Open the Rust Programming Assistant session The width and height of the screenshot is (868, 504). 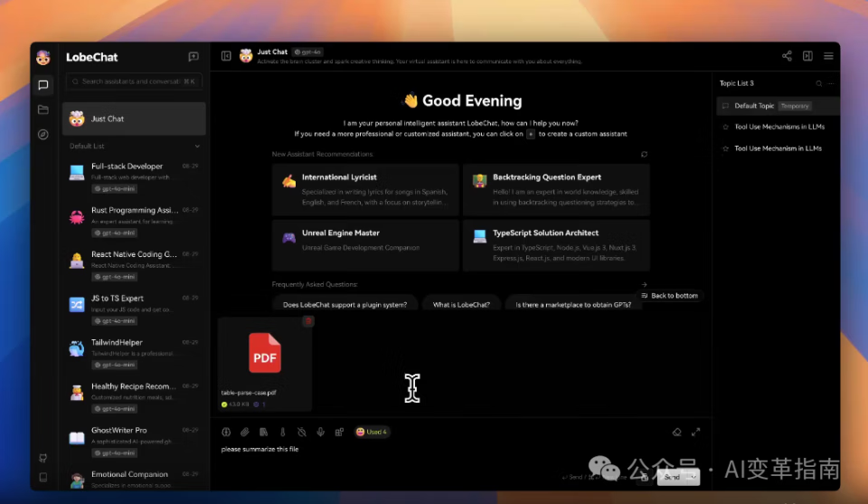(x=134, y=221)
